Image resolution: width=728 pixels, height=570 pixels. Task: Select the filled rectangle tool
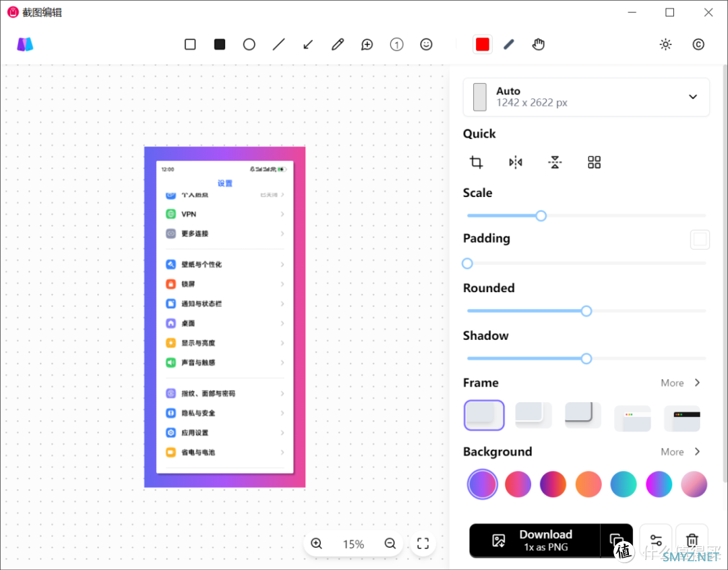(220, 45)
